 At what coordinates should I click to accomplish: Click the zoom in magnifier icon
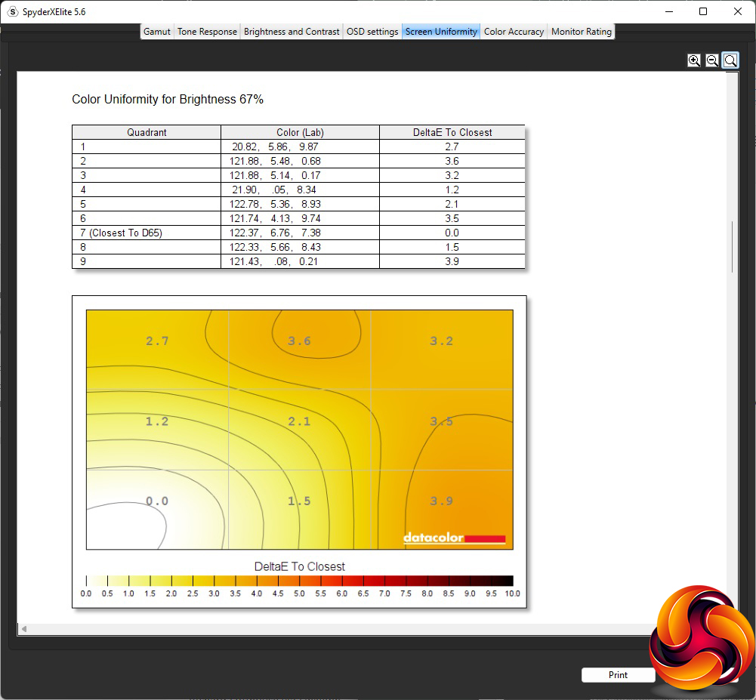pos(694,60)
